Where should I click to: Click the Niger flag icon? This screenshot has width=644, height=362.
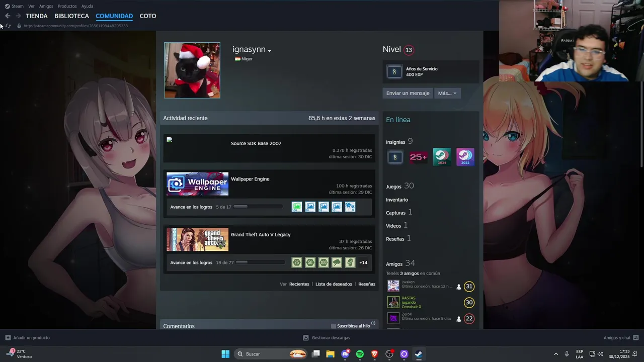237,59
